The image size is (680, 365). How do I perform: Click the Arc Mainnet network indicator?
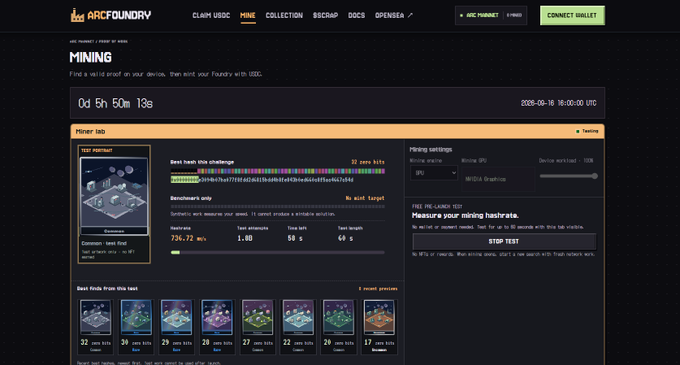479,15
